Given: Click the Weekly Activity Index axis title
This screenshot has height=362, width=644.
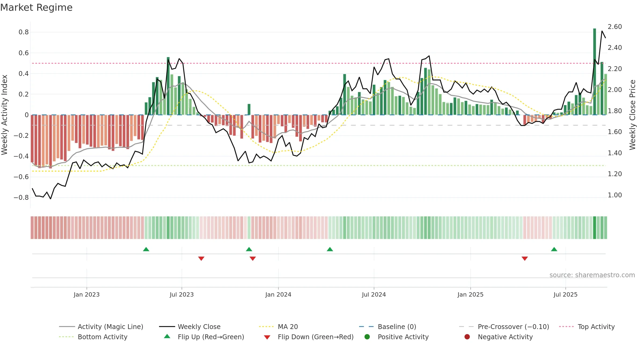Looking at the screenshot, I should click(5, 115).
